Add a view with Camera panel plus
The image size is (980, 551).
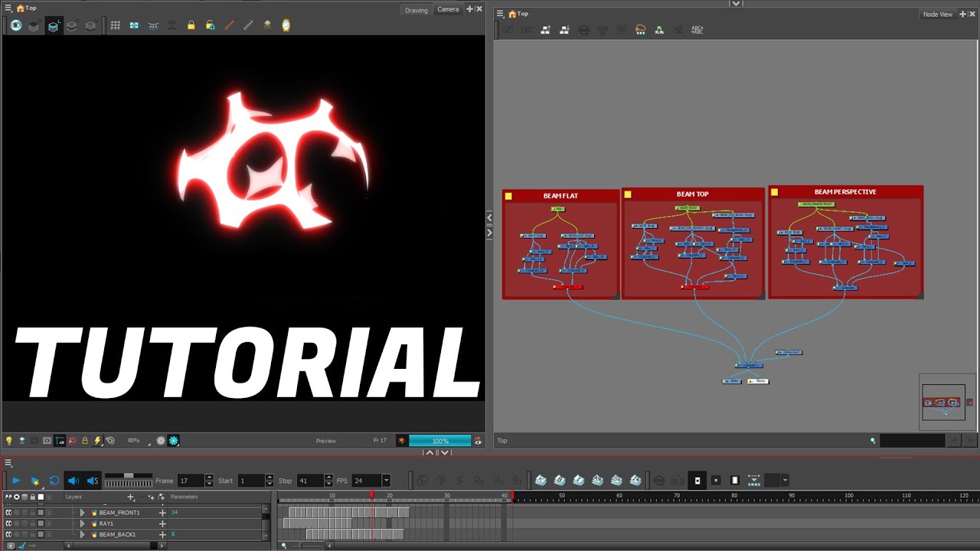[470, 9]
